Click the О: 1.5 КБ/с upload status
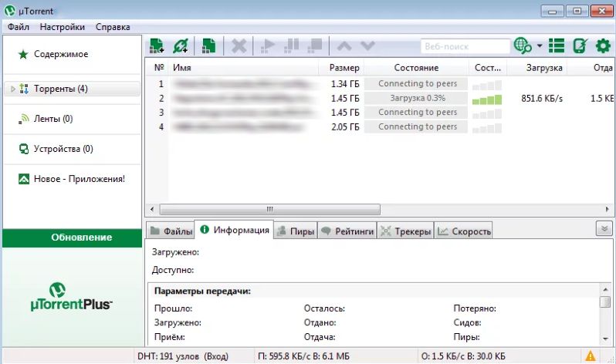616x364 pixels. coord(463,356)
